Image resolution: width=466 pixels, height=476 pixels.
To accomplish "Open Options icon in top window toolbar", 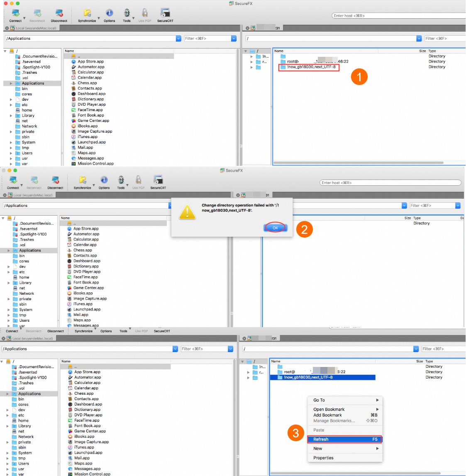I will click(110, 13).
